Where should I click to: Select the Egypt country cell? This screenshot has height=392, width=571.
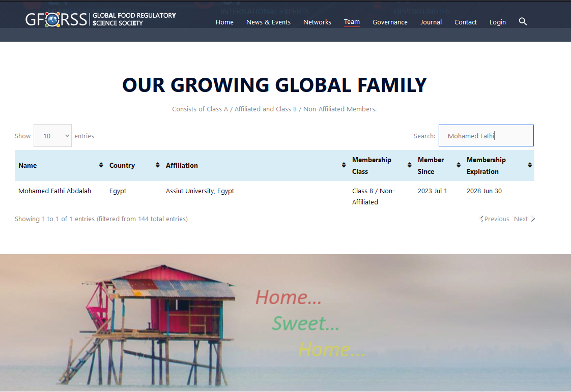click(x=118, y=191)
